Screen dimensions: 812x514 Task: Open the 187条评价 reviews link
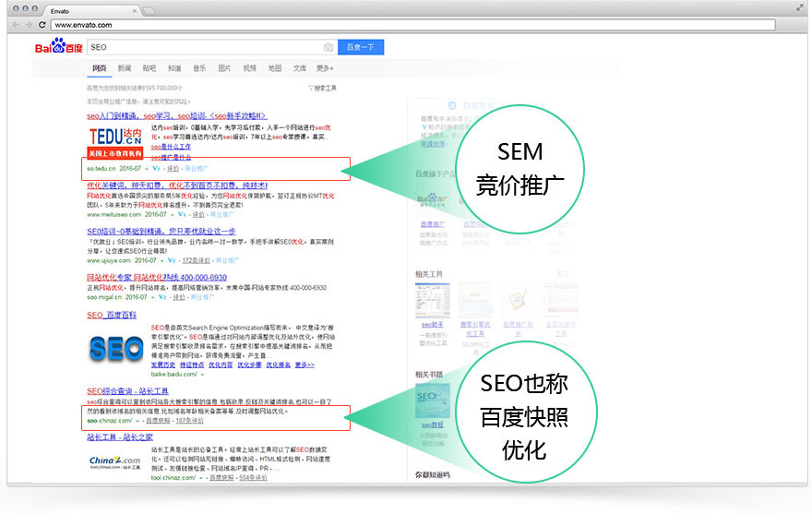(189, 420)
